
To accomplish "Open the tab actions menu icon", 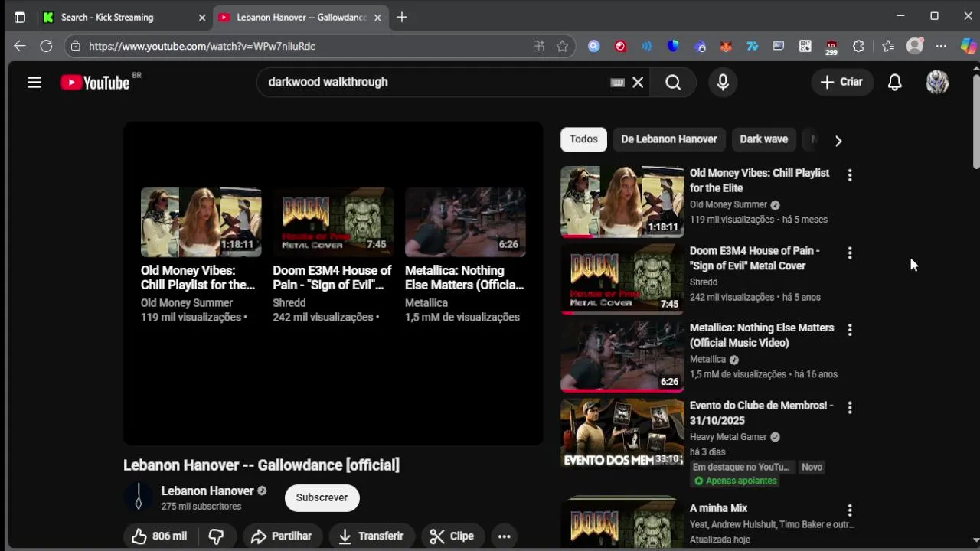I will (x=20, y=17).
